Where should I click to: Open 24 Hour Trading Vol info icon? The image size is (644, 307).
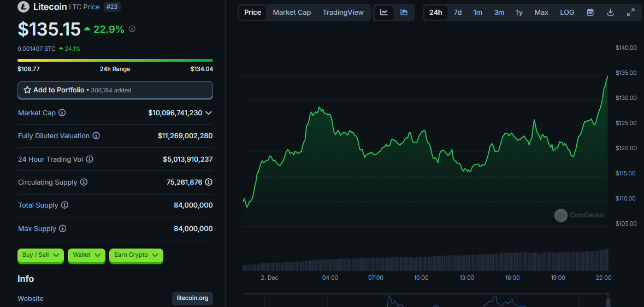tap(90, 159)
